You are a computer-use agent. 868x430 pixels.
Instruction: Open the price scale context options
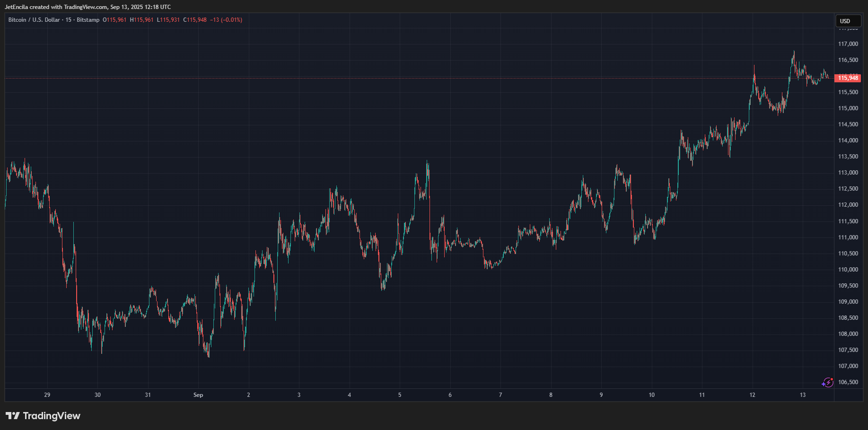pos(848,213)
